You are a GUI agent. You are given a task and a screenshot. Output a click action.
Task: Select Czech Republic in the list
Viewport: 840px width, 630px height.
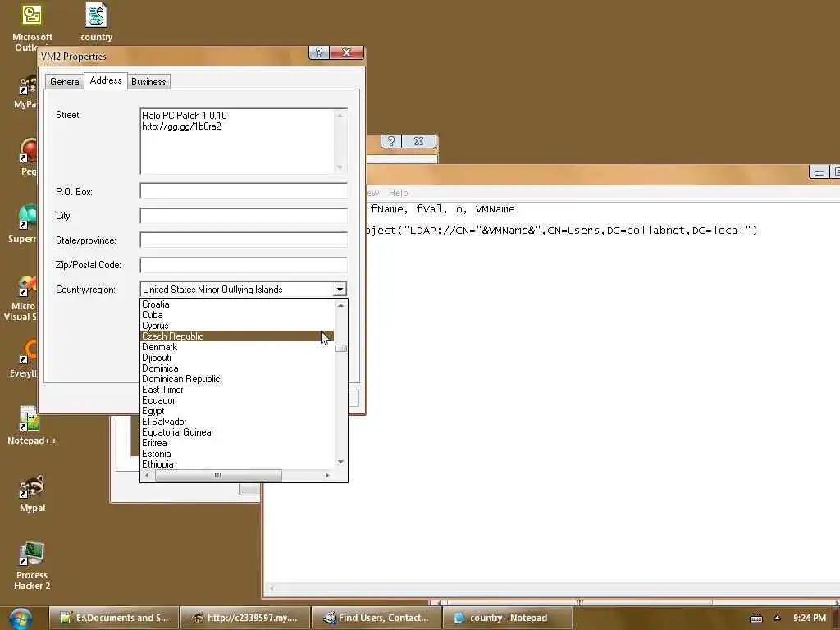[x=237, y=336]
